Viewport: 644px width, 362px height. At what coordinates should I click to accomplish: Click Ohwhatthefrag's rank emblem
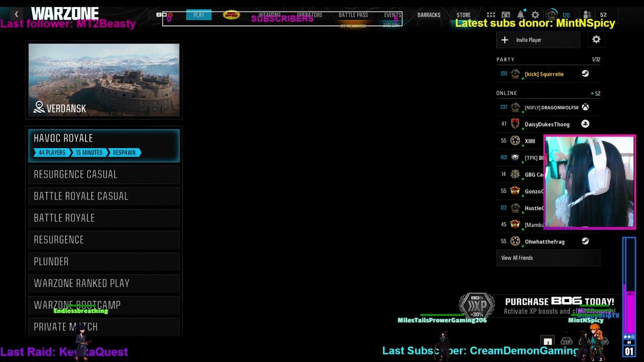coord(515,241)
